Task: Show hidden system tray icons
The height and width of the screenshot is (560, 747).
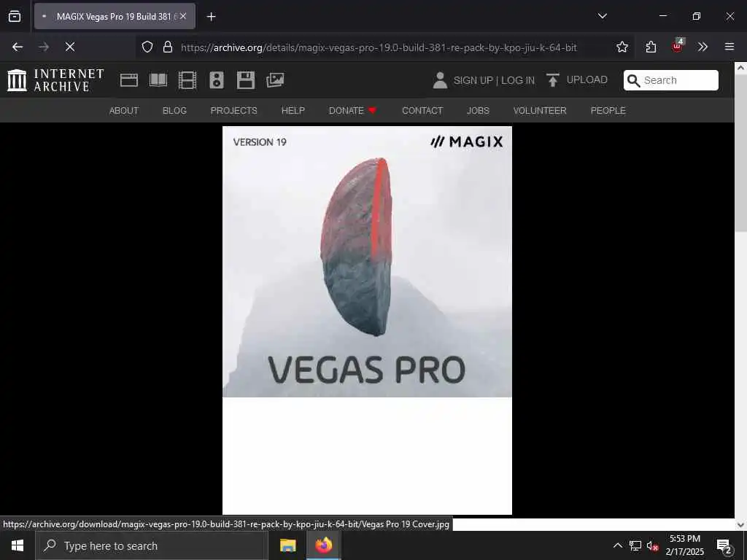Action: point(617,545)
